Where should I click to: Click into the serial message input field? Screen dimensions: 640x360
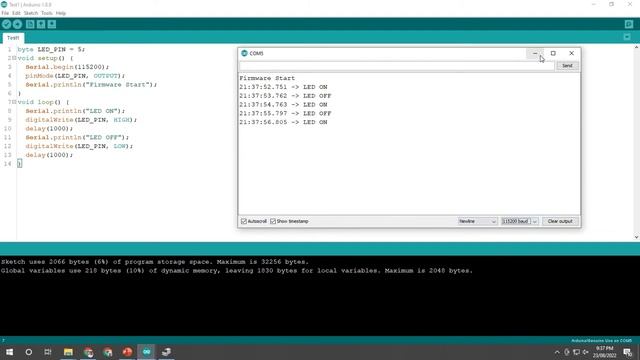(x=397, y=66)
